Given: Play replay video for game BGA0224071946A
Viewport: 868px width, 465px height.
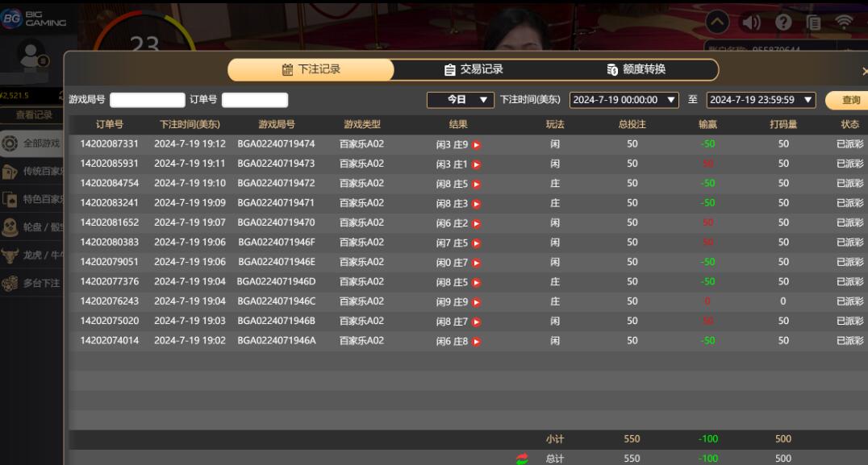Looking at the screenshot, I should tap(477, 342).
